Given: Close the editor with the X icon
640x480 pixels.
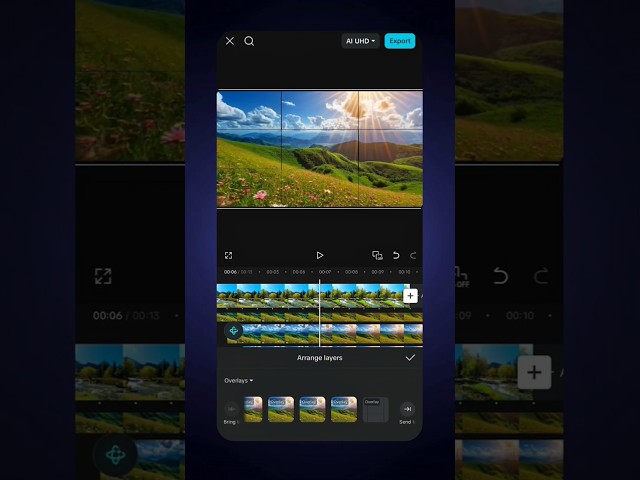Looking at the screenshot, I should [230, 41].
